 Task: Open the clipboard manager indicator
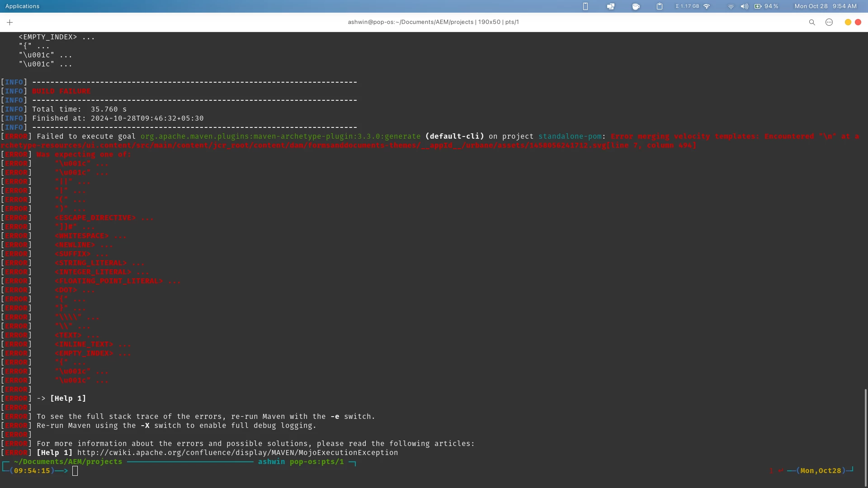pos(660,6)
